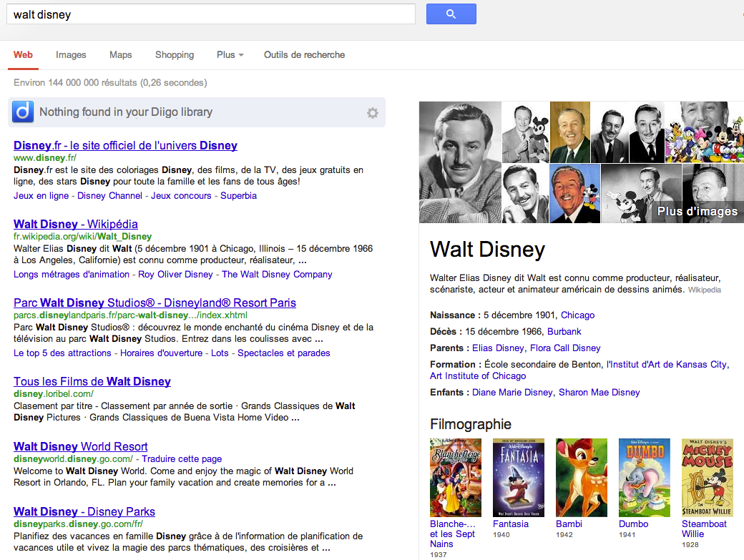Click the disneyparks.disney.go.com/fr green URL
Viewport: 744px width, 560px height.
click(x=78, y=524)
